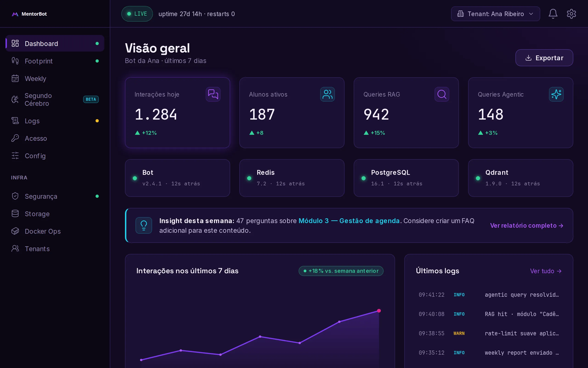Click the download icon in Exportar button
Screen dimensions: 588x368
(529, 58)
